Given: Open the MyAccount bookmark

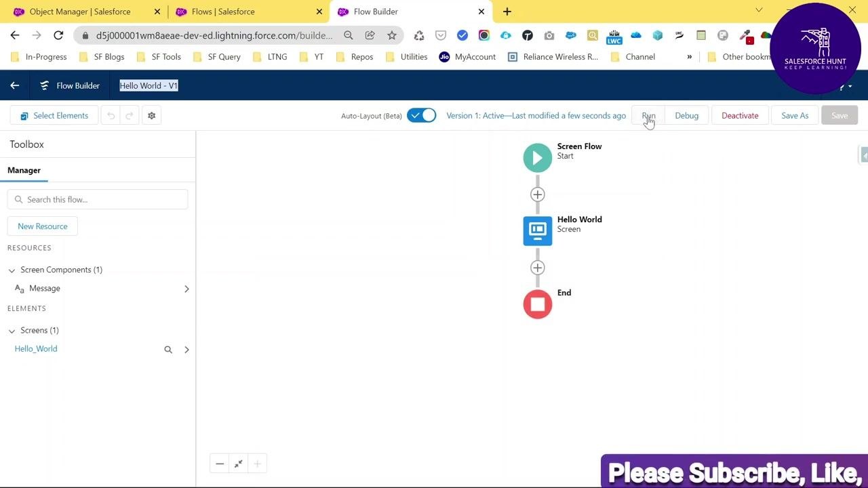Looking at the screenshot, I should tap(467, 57).
